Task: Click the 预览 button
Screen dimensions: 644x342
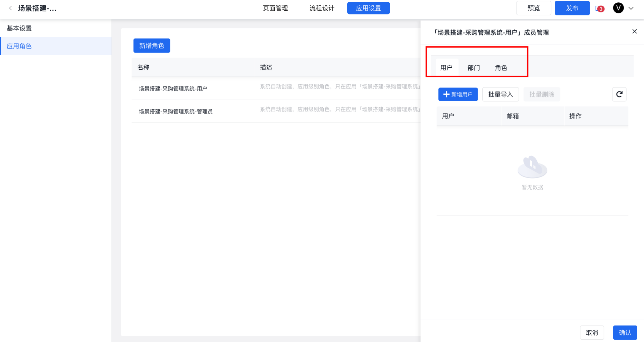Action: pos(533,8)
